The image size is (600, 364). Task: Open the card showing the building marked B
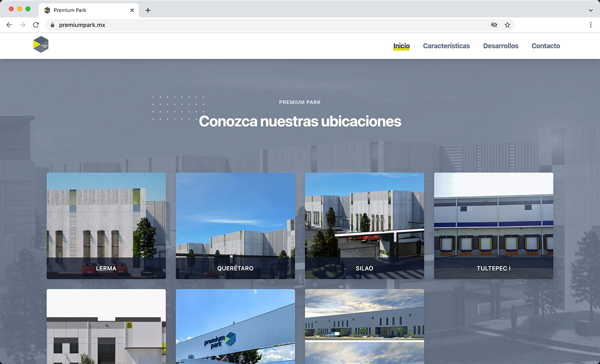(x=106, y=327)
